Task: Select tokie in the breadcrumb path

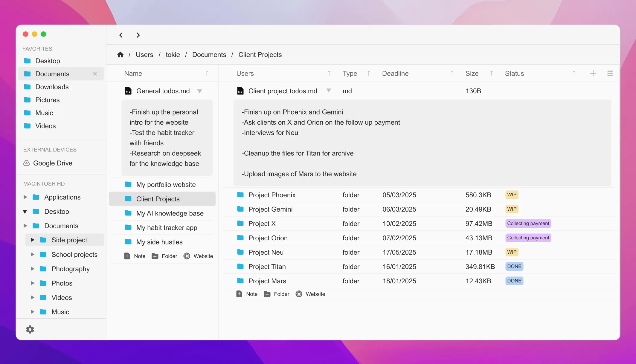Action: coord(173,55)
